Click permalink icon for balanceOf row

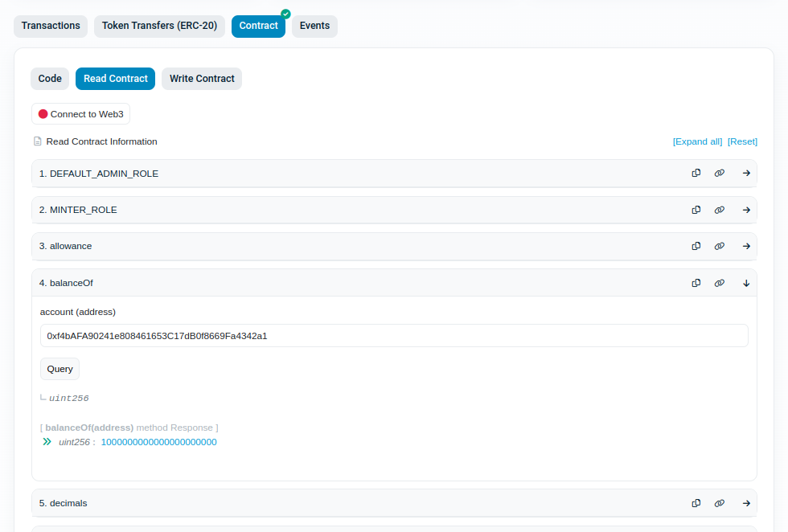click(720, 283)
